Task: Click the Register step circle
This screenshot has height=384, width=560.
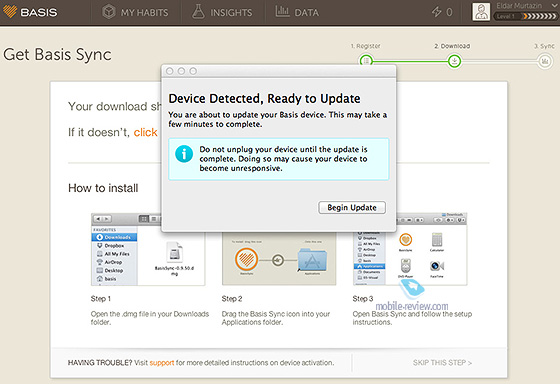Action: click(366, 61)
